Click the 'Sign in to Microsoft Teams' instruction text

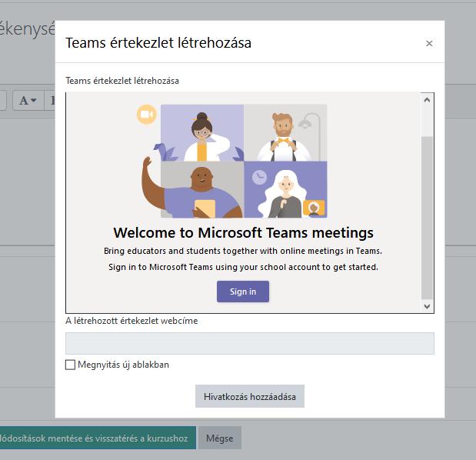[243, 267]
